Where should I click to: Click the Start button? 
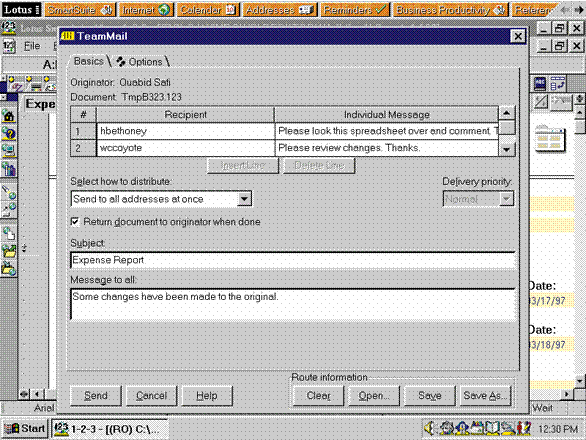pos(25,428)
